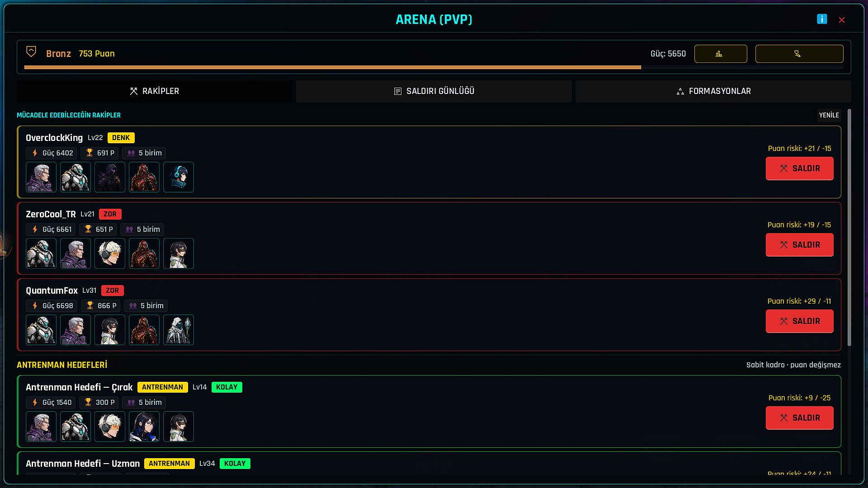The width and height of the screenshot is (868, 488).
Task: Click the Bronz rank shield icon
Action: click(x=31, y=52)
